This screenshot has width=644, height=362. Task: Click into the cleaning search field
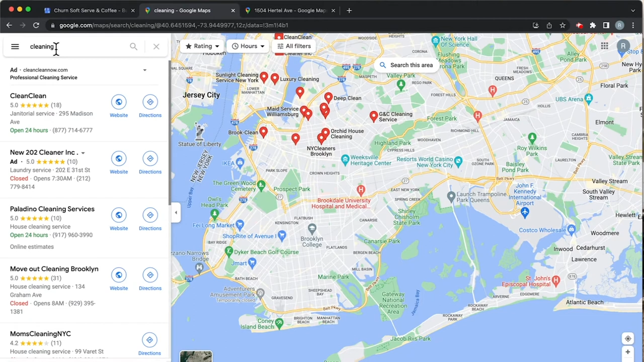pyautogui.click(x=75, y=47)
